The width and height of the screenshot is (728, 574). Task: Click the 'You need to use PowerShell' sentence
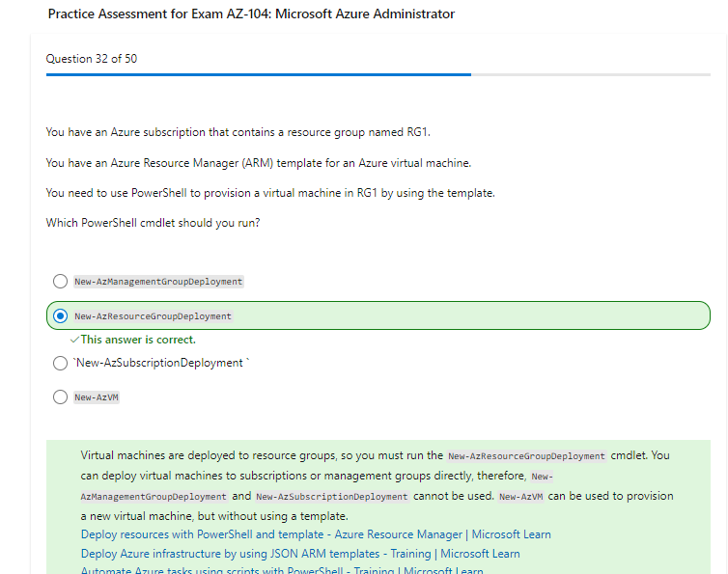click(270, 193)
